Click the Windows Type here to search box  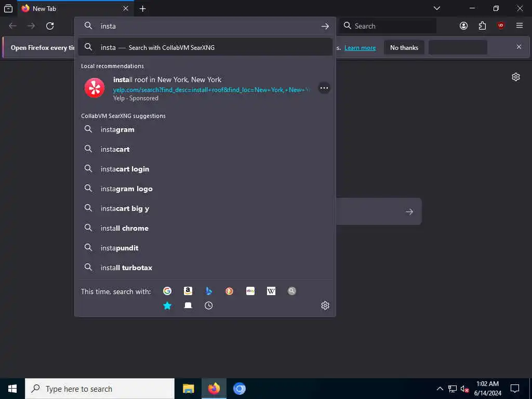point(100,389)
